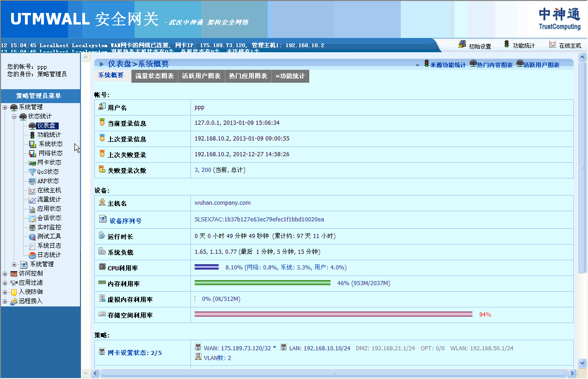Collapse the 状态统计 tree node
The height and width of the screenshot is (379, 588).
[14, 116]
